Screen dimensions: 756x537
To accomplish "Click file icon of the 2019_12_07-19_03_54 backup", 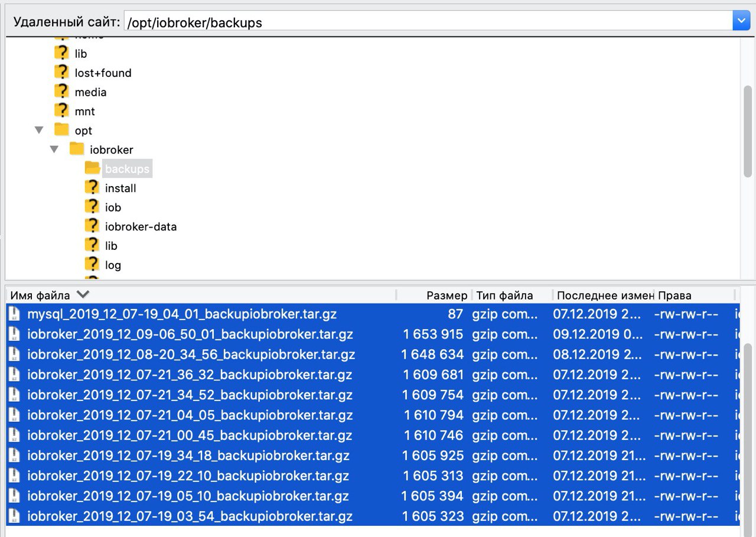I will pyautogui.click(x=15, y=516).
